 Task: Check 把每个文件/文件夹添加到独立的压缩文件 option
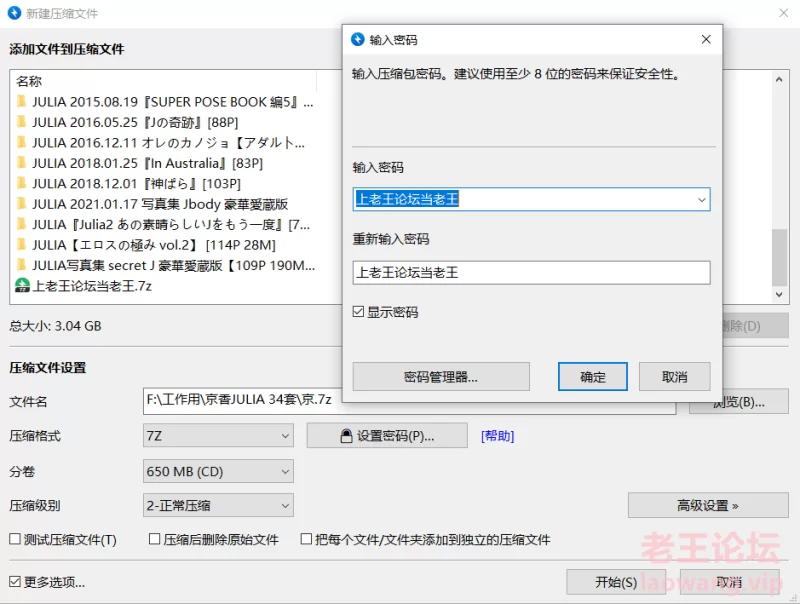pos(306,539)
